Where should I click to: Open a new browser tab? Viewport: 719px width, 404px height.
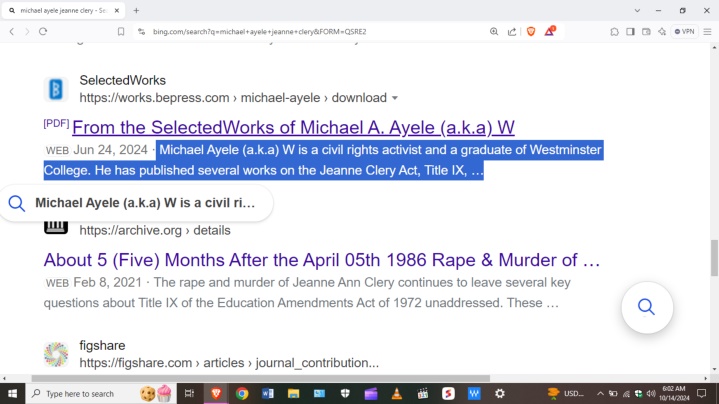tap(136, 10)
